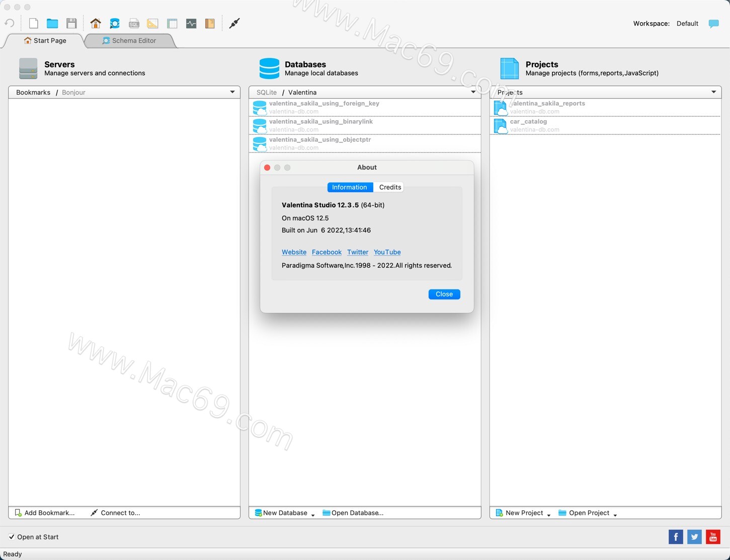Toggle the Open at Start checkbox
The width and height of the screenshot is (730, 560).
12,537
